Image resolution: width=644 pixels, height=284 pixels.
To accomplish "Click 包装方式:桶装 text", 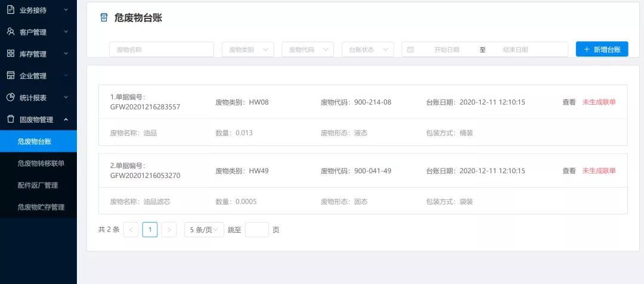I will pos(450,133).
